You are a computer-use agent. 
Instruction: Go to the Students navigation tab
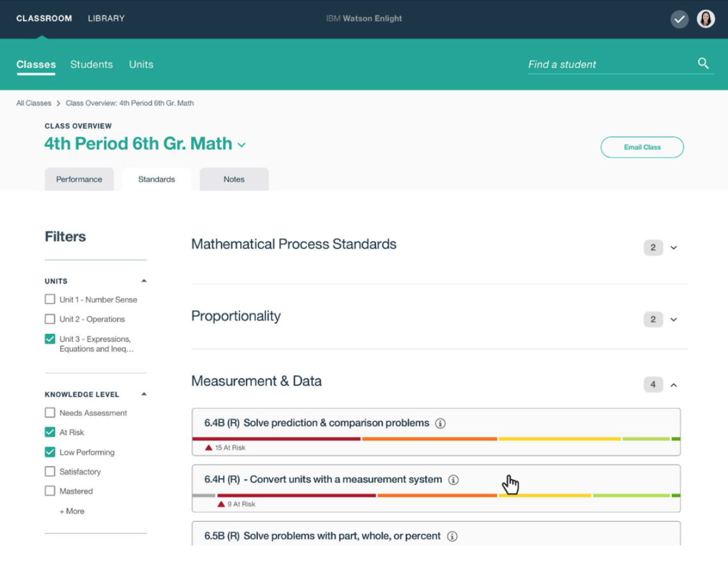pos(91,65)
